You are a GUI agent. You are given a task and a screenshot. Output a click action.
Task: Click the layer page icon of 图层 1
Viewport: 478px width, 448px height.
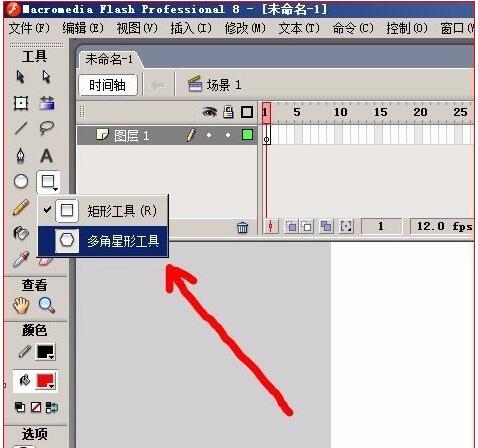point(102,134)
